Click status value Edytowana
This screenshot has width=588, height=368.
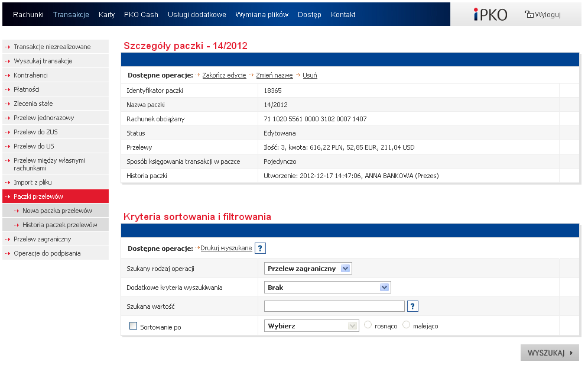pos(280,133)
